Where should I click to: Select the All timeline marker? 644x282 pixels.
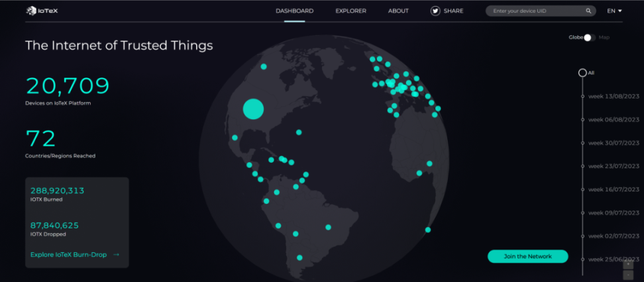582,73
